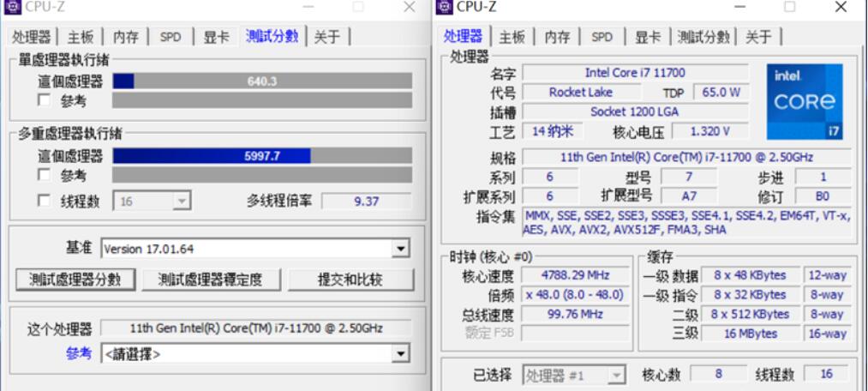Click the TDP value 65.0 W
The image size is (868, 391).
tap(721, 92)
